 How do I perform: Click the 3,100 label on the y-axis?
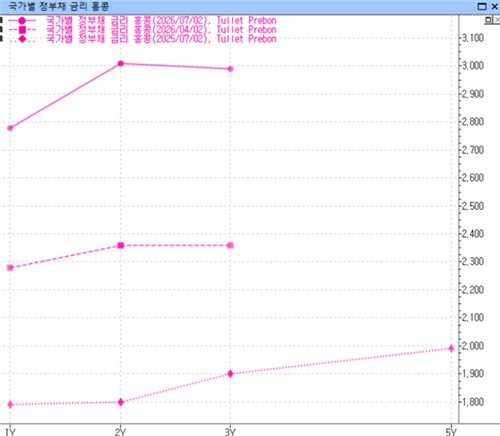473,38
